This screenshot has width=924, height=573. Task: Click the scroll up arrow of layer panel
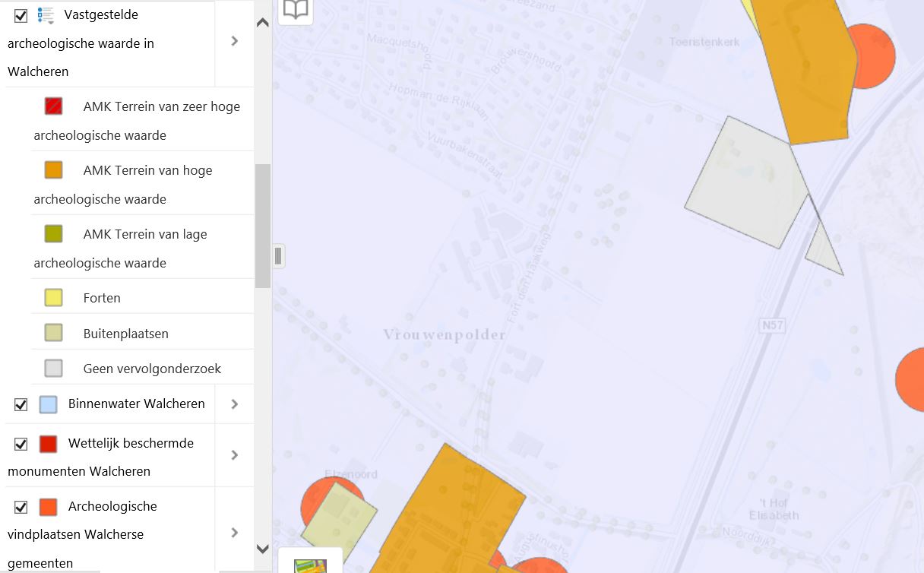263,23
